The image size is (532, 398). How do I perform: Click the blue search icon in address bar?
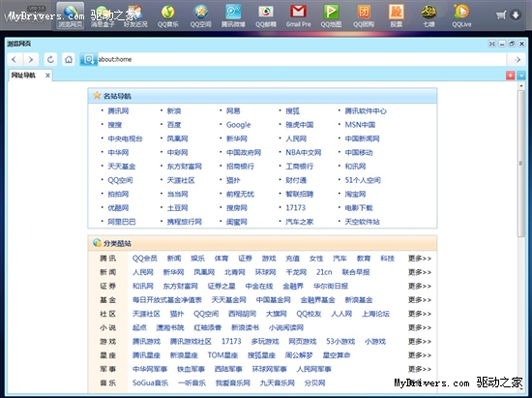pyautogui.click(x=89, y=59)
